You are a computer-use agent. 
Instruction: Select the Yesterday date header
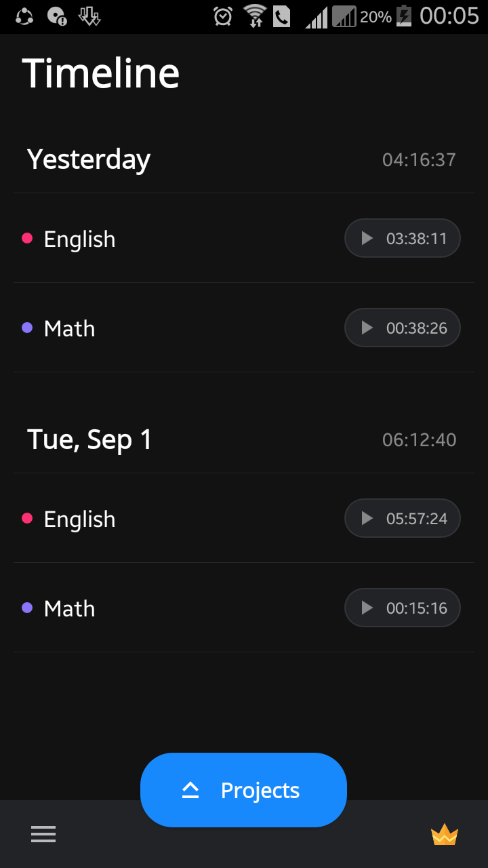point(89,159)
